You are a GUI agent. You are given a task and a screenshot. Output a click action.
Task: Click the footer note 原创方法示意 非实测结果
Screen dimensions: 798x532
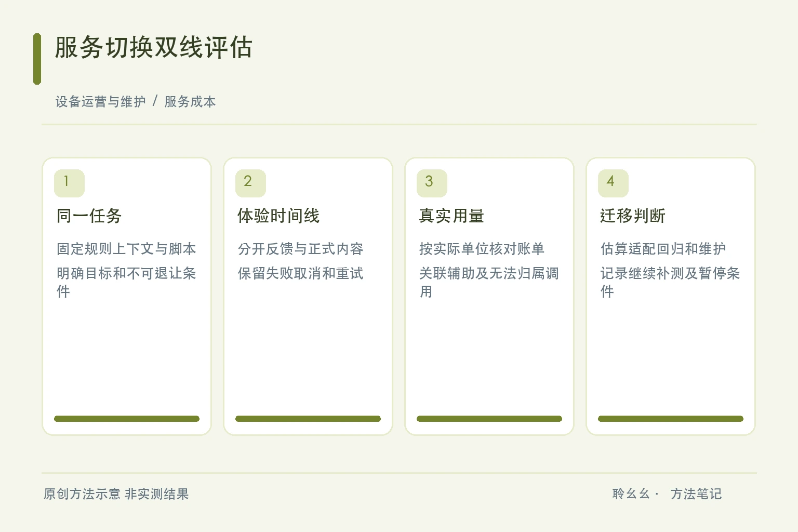coord(116,494)
